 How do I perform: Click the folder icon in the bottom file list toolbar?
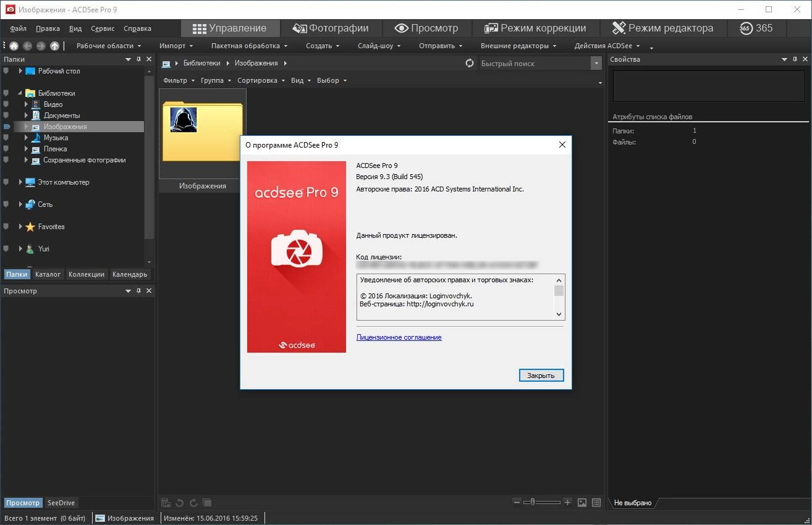(207, 503)
